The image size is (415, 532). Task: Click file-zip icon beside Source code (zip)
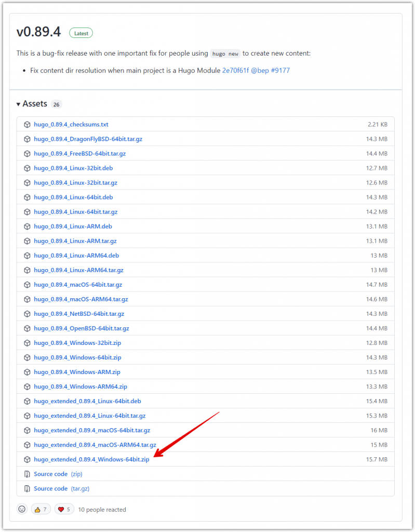27,475
